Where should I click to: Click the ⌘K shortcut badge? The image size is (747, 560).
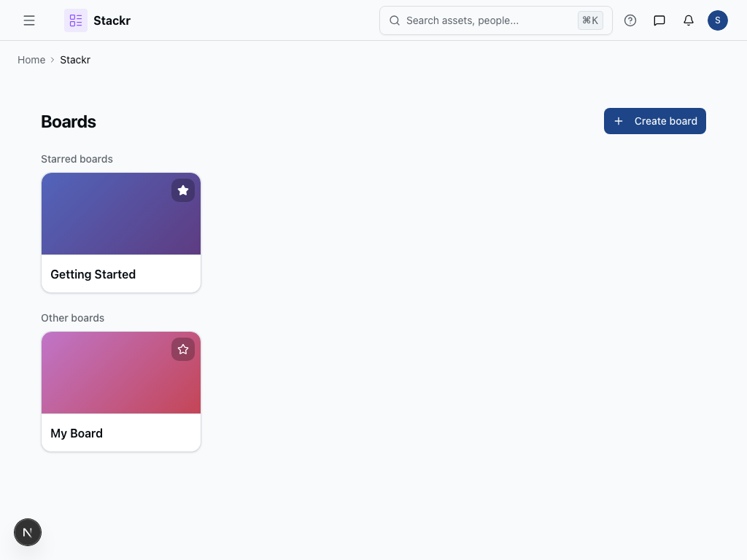click(590, 20)
